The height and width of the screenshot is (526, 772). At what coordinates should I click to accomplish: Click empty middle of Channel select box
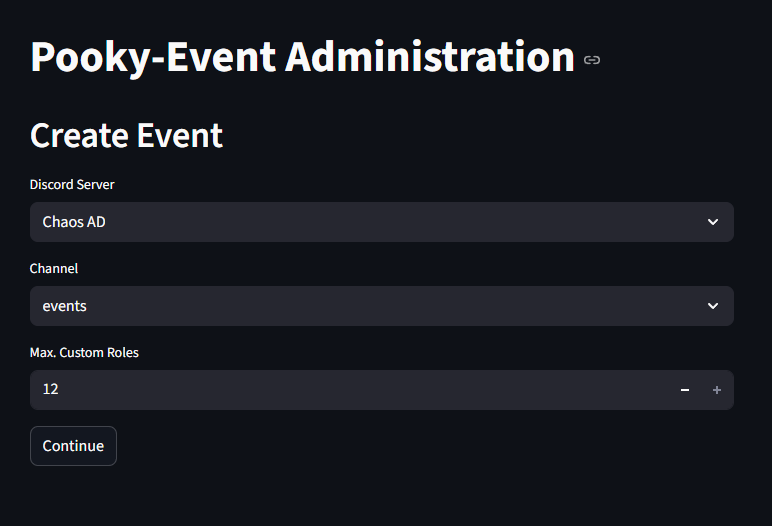point(380,306)
